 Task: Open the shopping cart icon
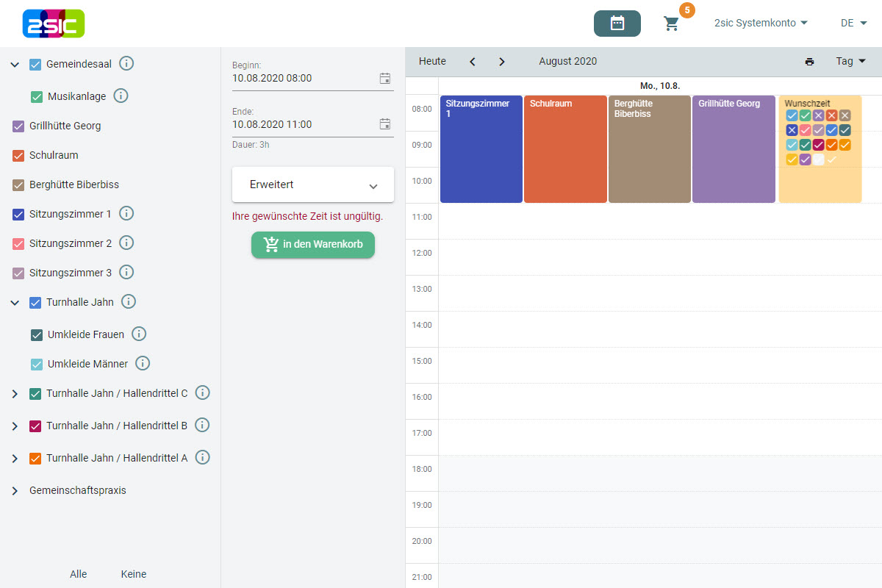671,24
